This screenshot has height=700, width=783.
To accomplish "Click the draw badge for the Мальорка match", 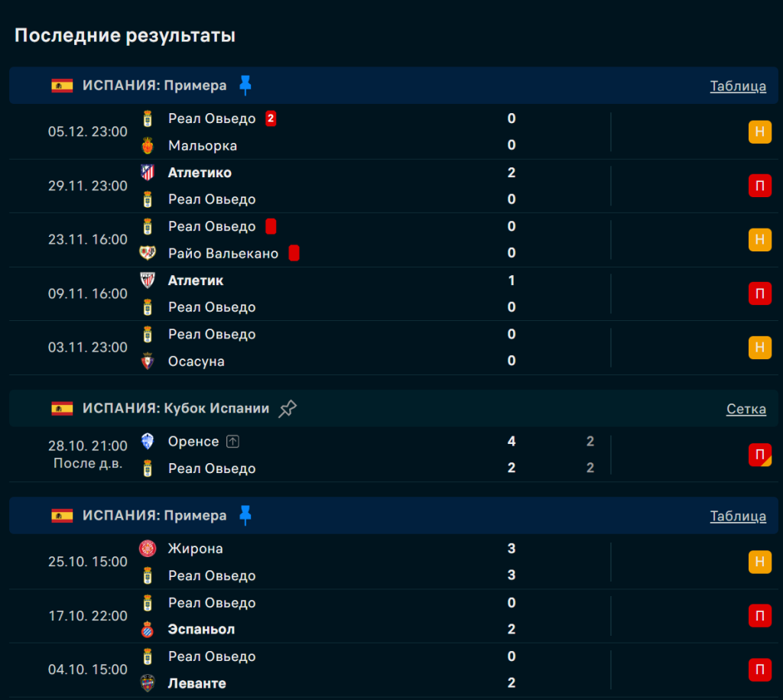I will click(759, 132).
